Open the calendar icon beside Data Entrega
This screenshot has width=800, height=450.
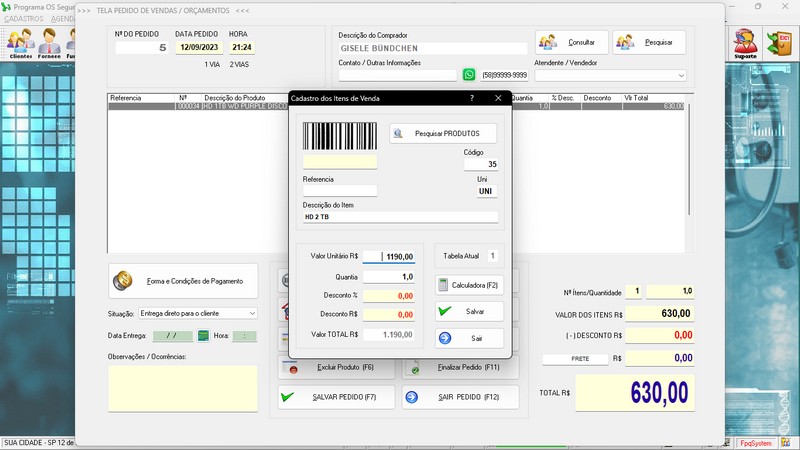(203, 336)
